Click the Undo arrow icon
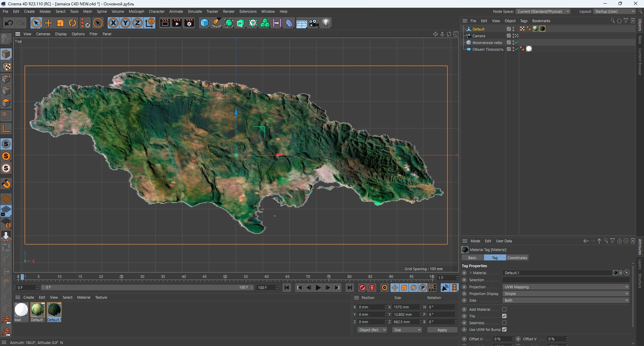This screenshot has height=346, width=644. [9, 23]
